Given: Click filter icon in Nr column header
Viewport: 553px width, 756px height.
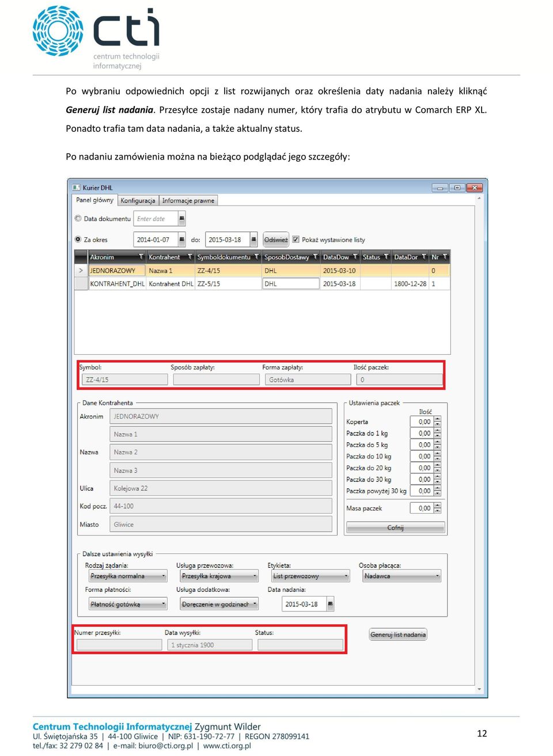Looking at the screenshot, I should (x=445, y=257).
